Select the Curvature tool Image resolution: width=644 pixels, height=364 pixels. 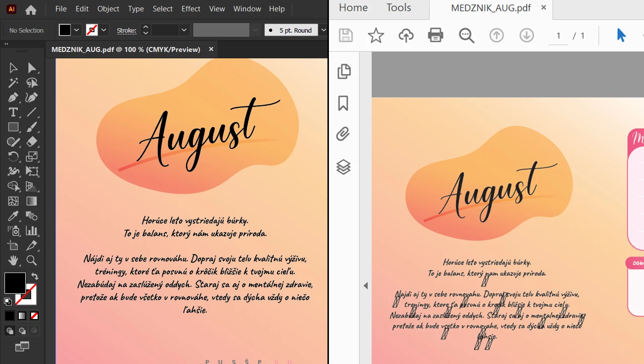pyautogui.click(x=32, y=98)
